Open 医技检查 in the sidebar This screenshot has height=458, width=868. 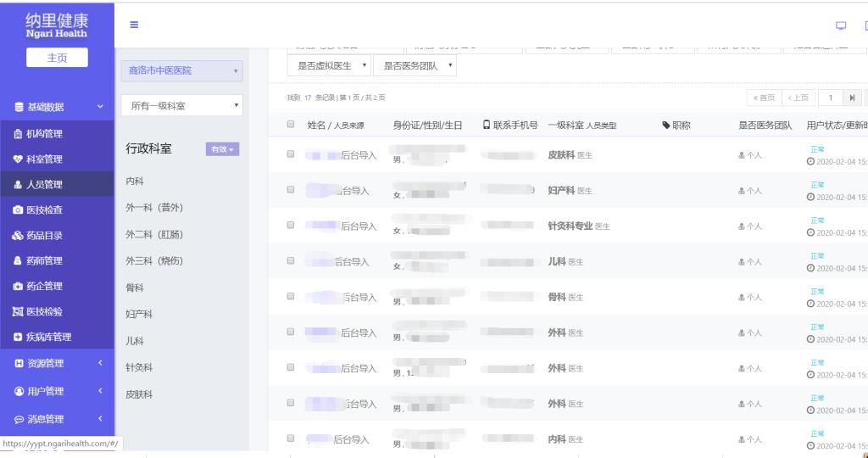pos(44,210)
